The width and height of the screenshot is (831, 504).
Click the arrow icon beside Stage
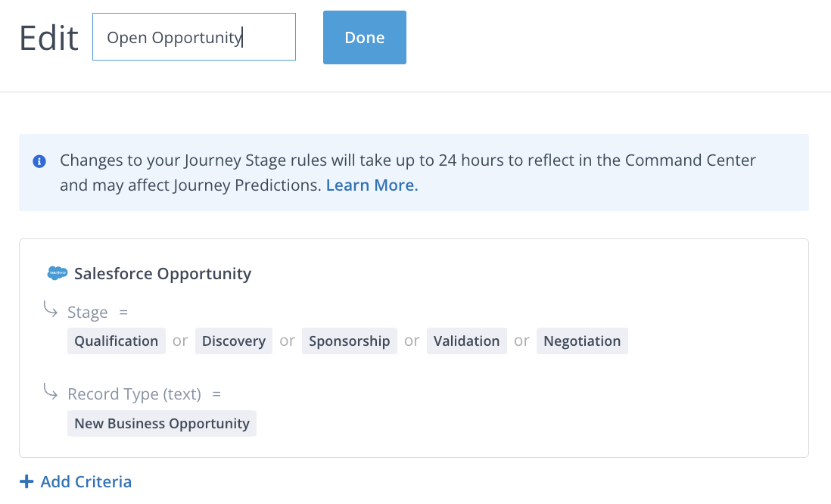point(50,310)
